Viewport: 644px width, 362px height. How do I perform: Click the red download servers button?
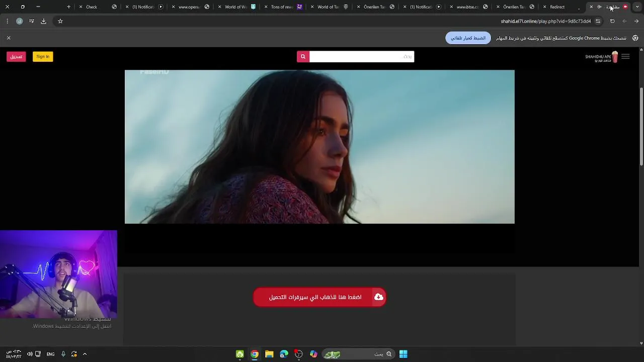coord(319,297)
